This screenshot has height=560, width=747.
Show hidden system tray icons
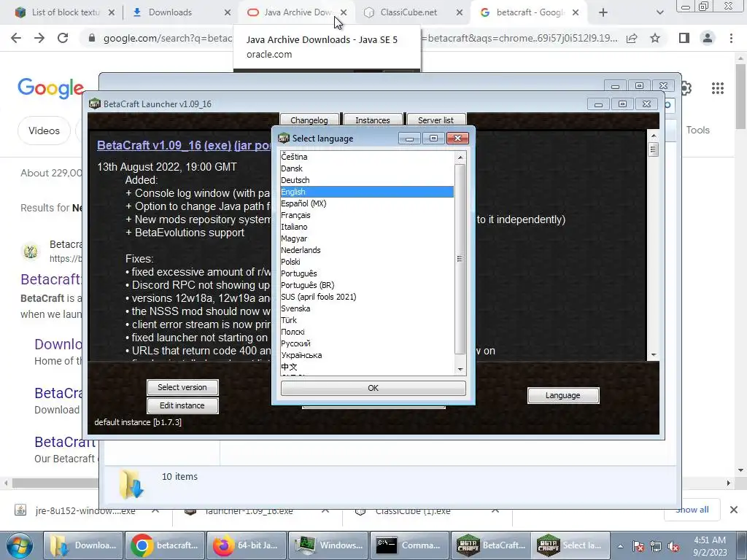click(620, 547)
